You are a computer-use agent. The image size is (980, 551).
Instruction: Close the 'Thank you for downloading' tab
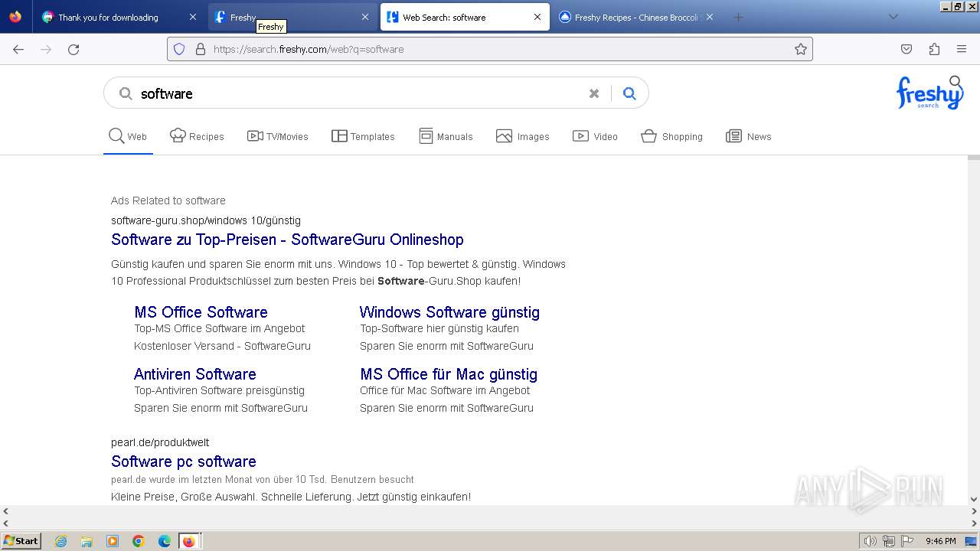click(192, 17)
